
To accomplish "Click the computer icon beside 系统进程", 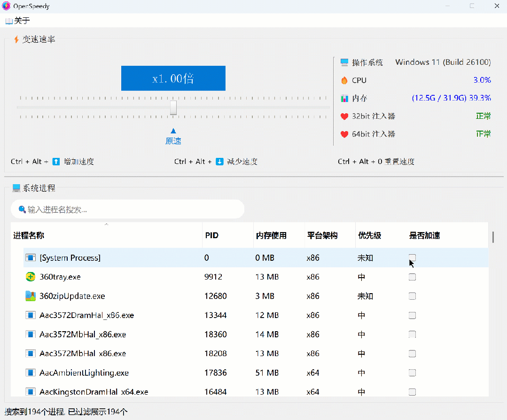I will (16, 188).
